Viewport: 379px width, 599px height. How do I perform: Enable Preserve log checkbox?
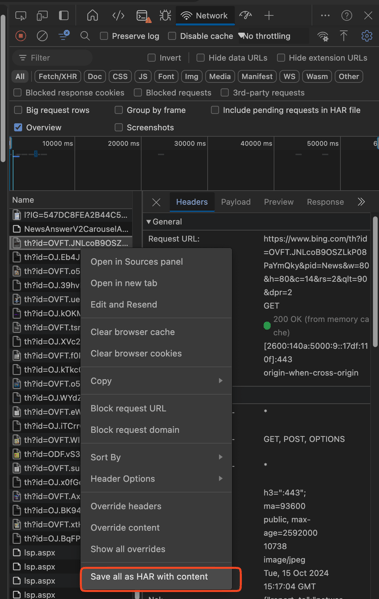point(104,36)
